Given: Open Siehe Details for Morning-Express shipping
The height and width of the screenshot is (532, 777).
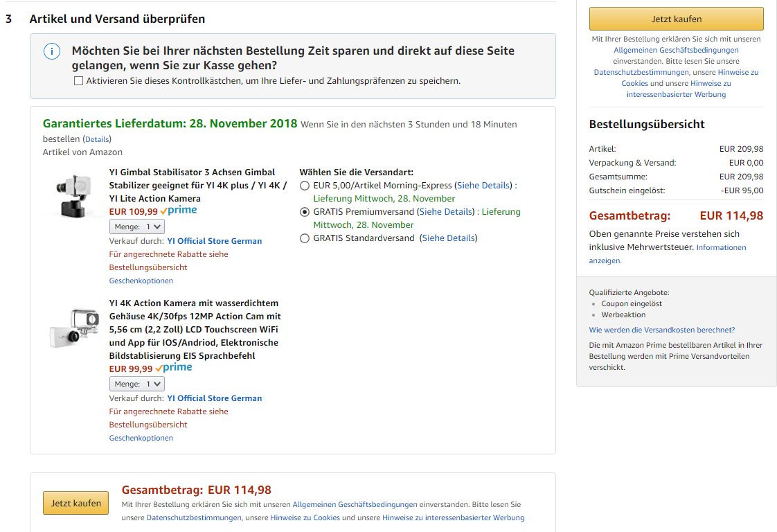Looking at the screenshot, I should coord(483,186).
